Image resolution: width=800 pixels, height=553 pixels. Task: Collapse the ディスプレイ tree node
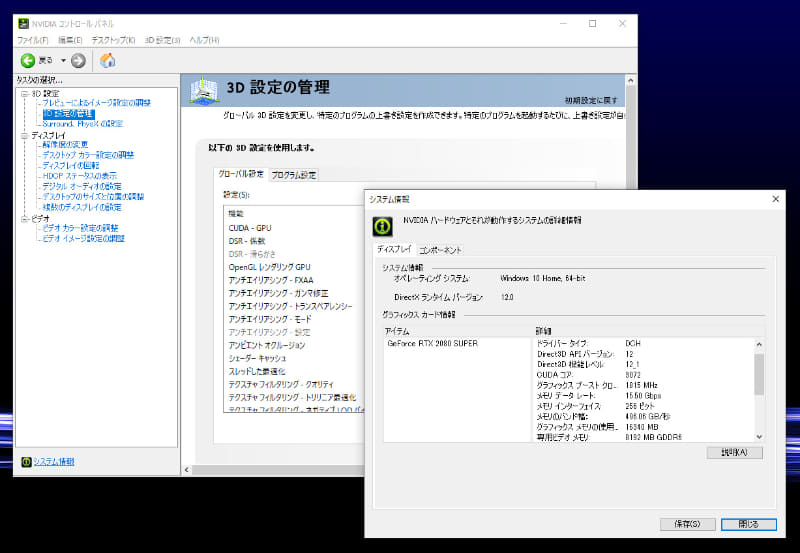tap(24, 136)
